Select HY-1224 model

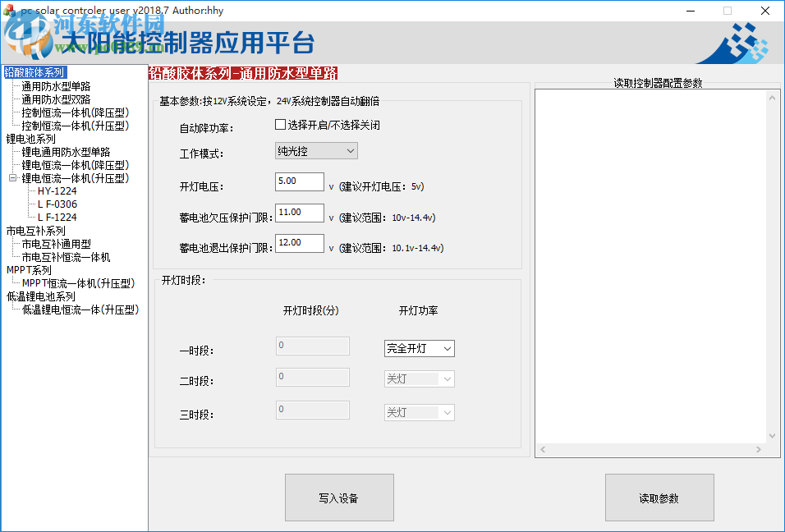(x=57, y=191)
